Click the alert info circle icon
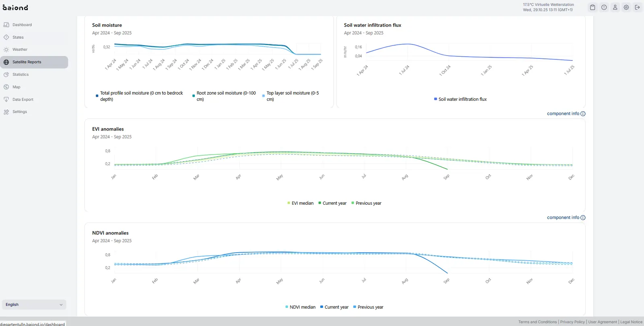This screenshot has height=326, width=644. pyautogui.click(x=604, y=7)
